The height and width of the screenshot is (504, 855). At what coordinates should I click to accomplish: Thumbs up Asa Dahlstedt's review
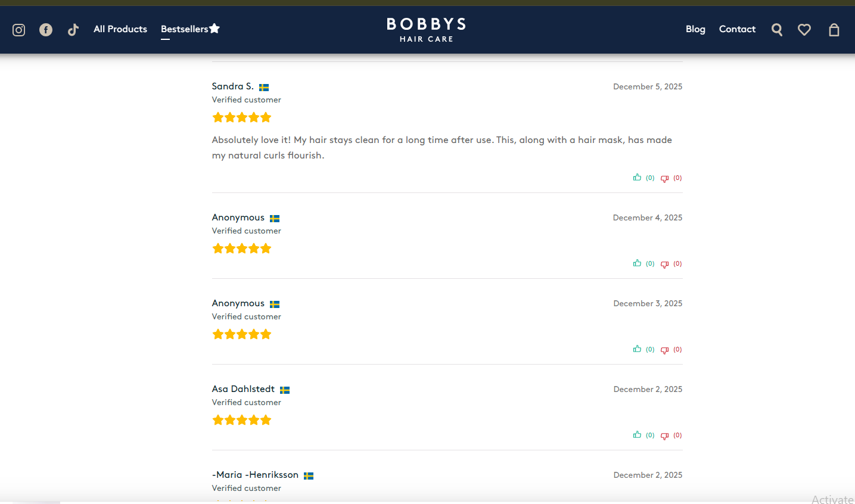click(x=637, y=435)
